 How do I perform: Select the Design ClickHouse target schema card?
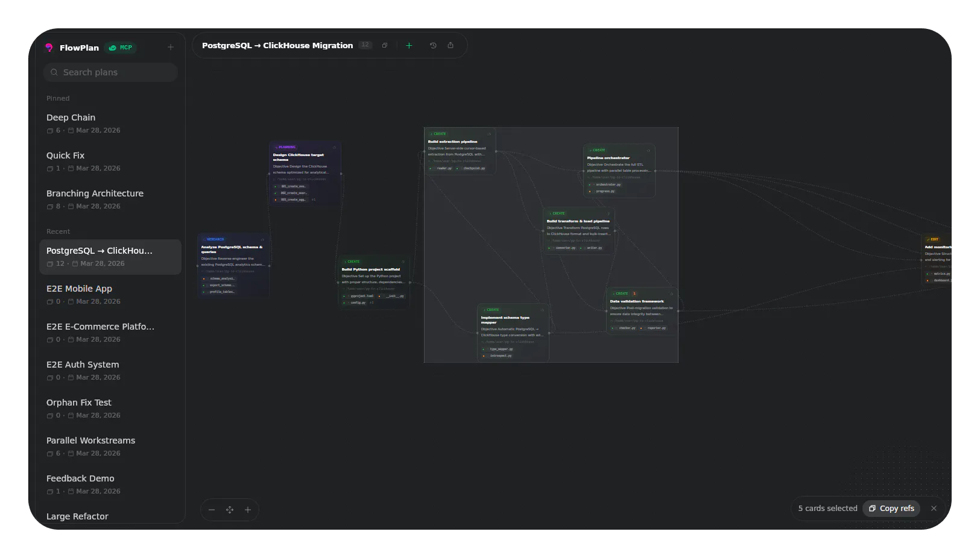(305, 174)
